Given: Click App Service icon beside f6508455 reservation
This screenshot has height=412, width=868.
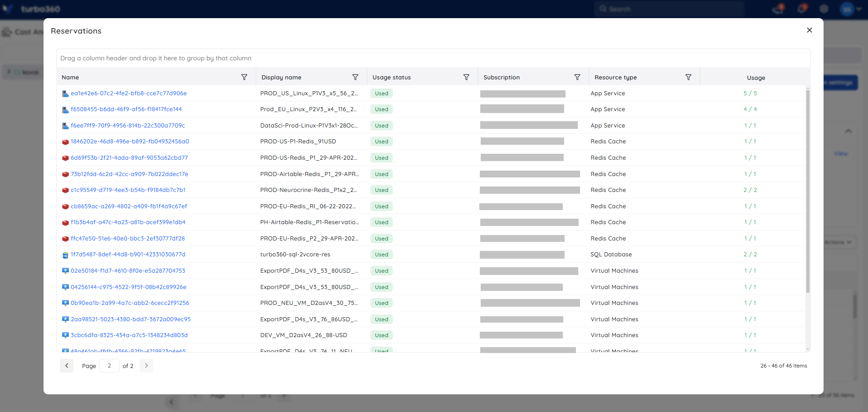Looking at the screenshot, I should tap(65, 109).
